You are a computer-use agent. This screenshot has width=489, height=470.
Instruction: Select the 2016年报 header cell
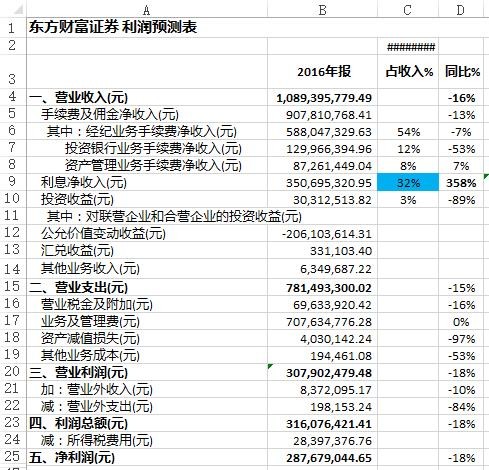[x=322, y=72]
